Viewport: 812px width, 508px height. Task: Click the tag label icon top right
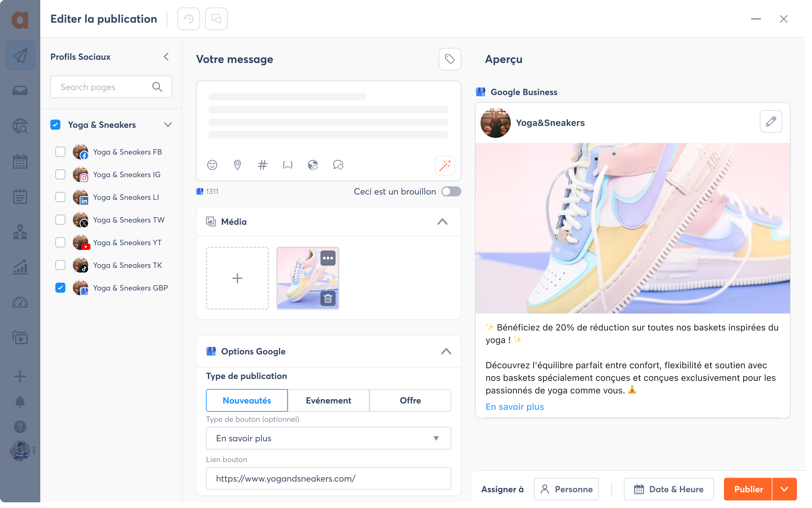coord(449,59)
